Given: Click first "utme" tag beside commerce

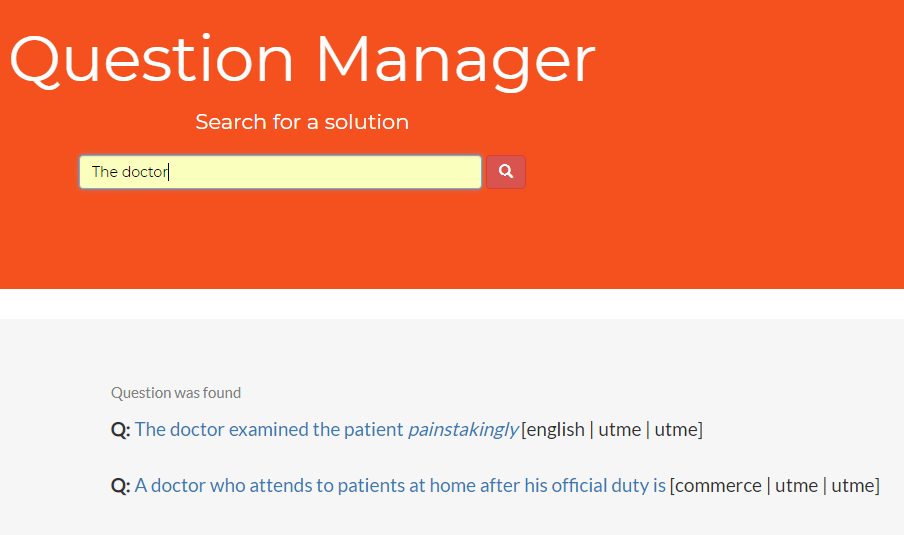Looking at the screenshot, I should [x=796, y=486].
